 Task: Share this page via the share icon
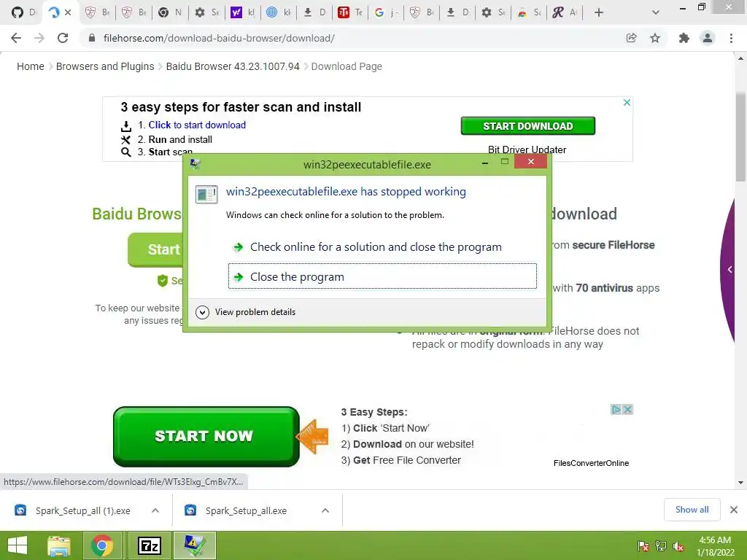[631, 38]
